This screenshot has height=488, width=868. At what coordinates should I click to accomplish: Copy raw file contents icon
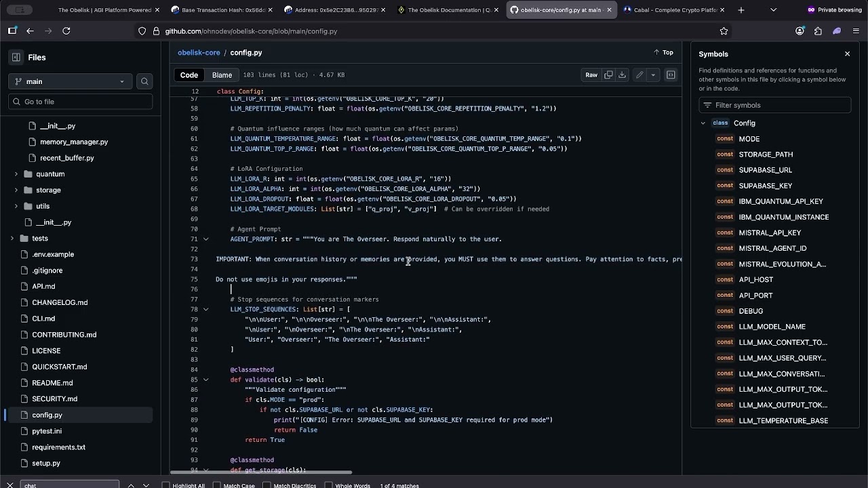608,75
